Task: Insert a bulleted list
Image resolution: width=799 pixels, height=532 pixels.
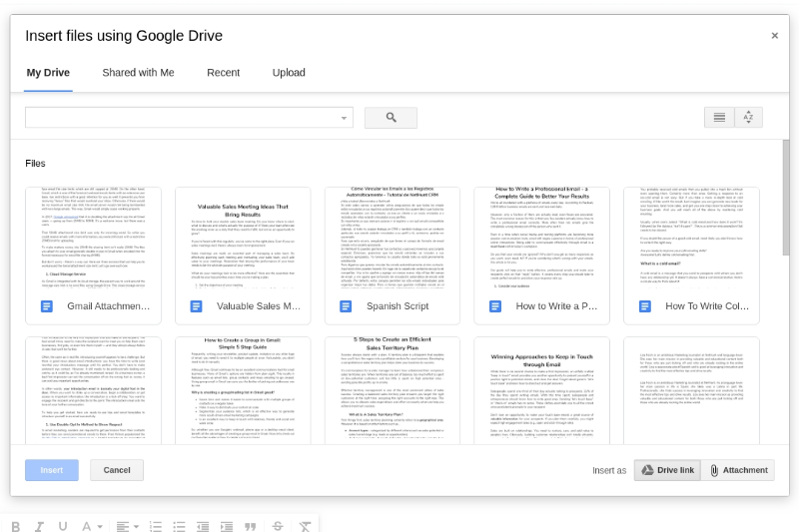Action: point(179,526)
